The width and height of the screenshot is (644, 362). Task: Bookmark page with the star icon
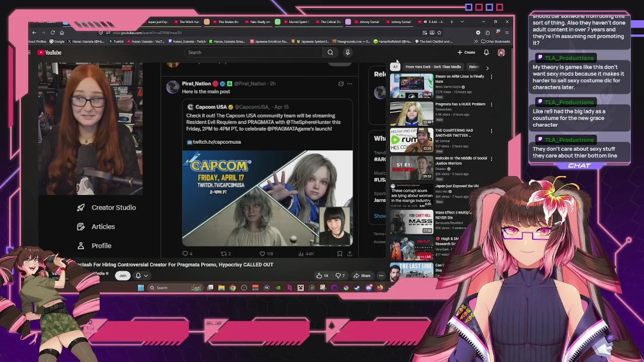point(439,33)
